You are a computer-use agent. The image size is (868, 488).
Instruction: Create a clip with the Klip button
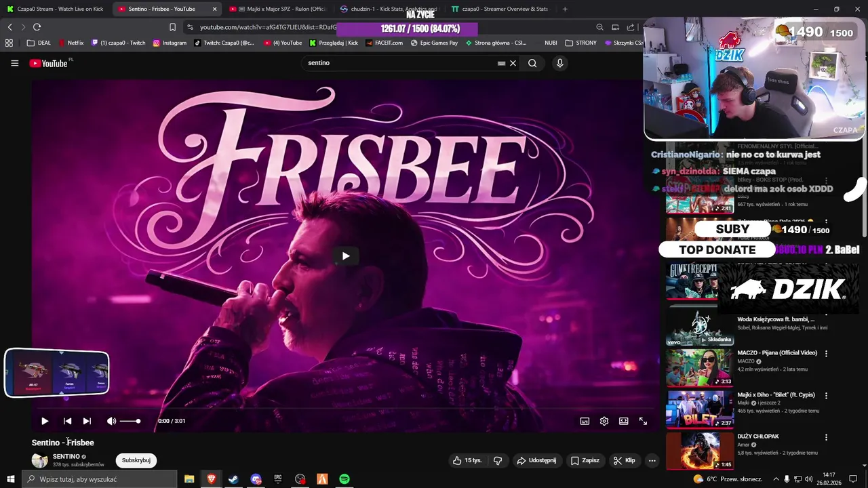click(x=624, y=460)
